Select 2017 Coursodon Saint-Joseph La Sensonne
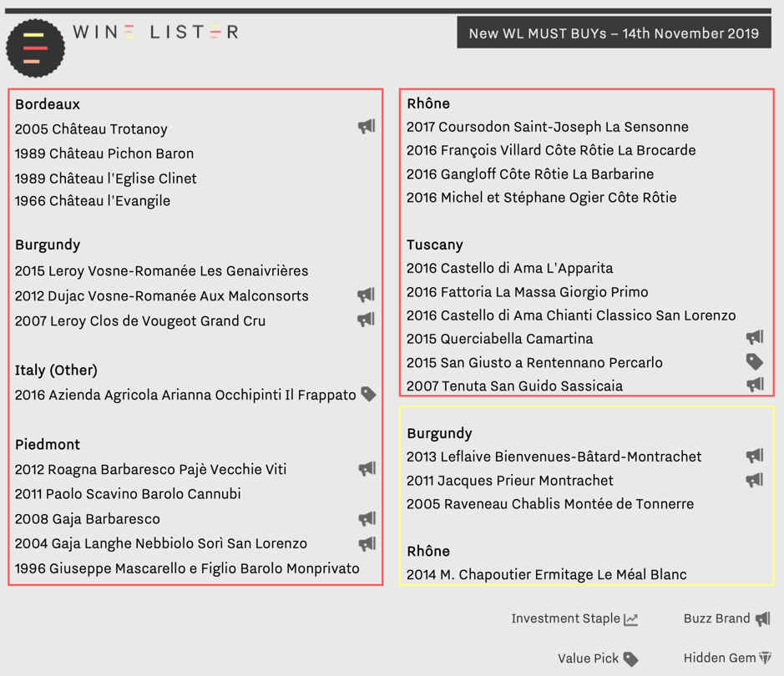The image size is (784, 676). 548,127
